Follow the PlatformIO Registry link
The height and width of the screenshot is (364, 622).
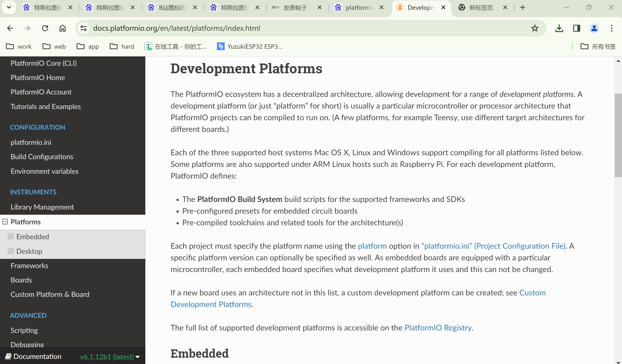pyautogui.click(x=438, y=328)
